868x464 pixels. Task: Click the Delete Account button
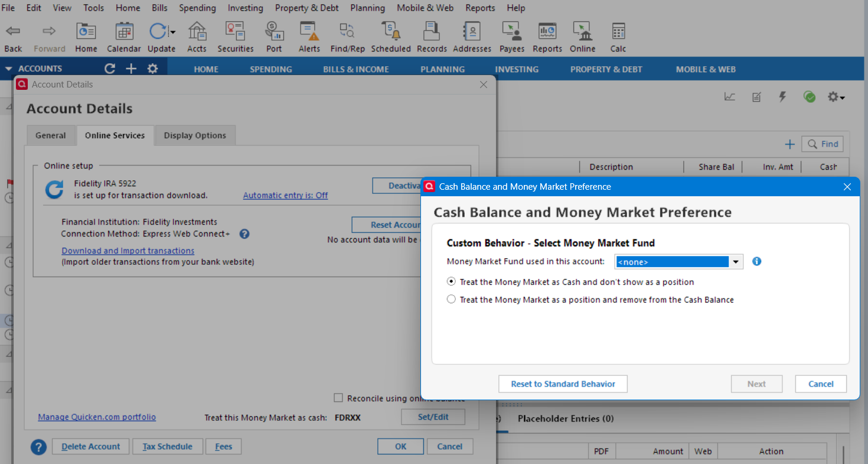coord(90,446)
